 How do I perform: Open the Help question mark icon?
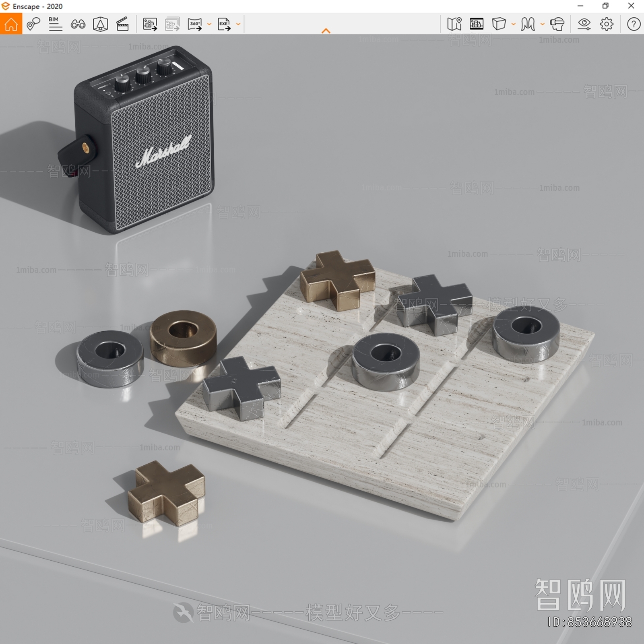(x=634, y=24)
